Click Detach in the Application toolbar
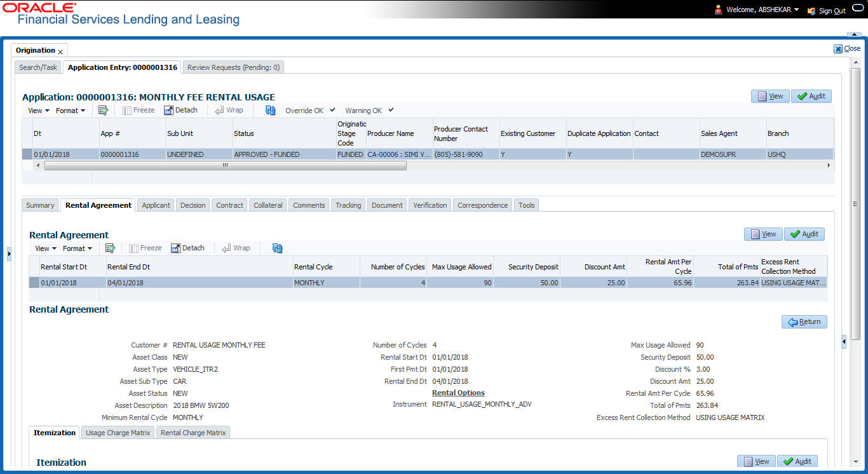The height and width of the screenshot is (474, 868). click(180, 111)
